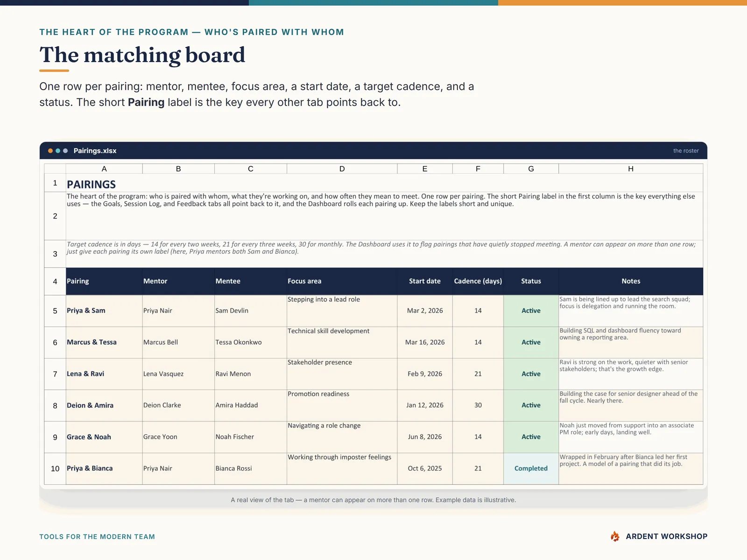Click the 'Notes' heading cell

631,281
